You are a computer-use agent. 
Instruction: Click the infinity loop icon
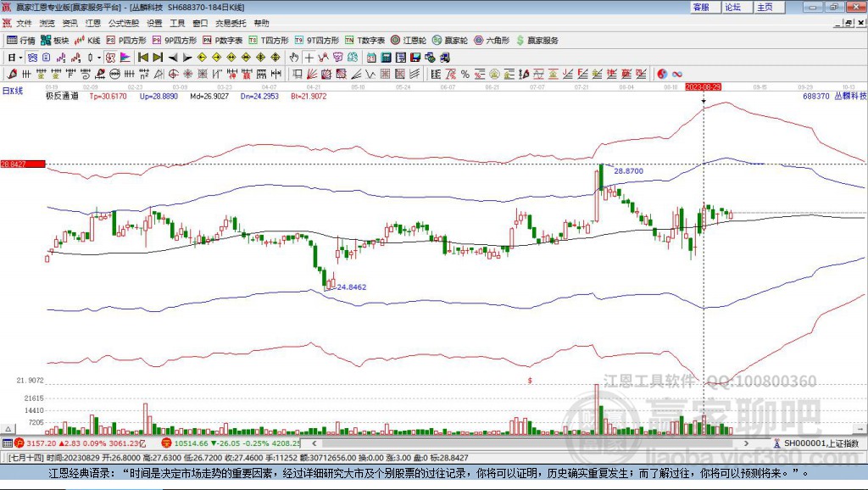tap(677, 74)
